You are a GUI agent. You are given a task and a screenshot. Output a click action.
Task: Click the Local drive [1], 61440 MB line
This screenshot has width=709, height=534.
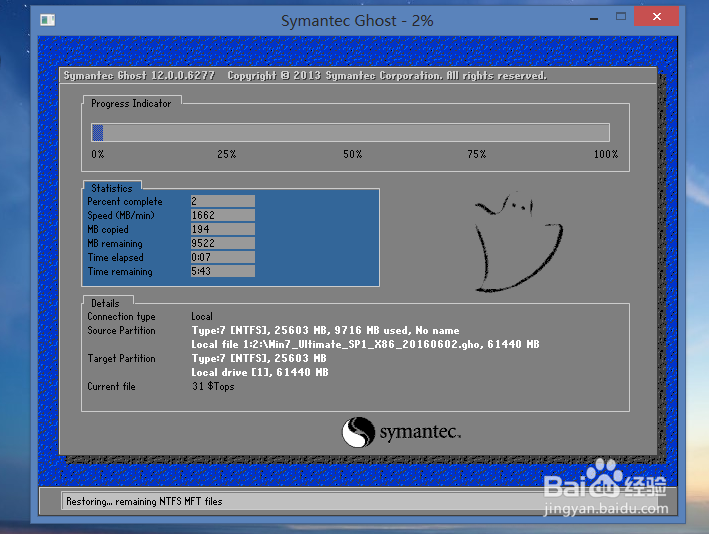click(260, 373)
